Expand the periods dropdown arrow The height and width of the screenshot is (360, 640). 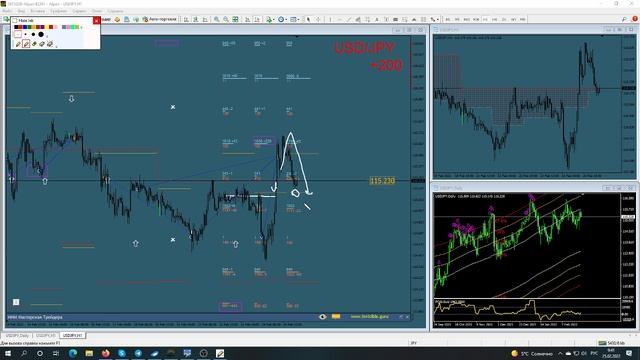pos(286,20)
